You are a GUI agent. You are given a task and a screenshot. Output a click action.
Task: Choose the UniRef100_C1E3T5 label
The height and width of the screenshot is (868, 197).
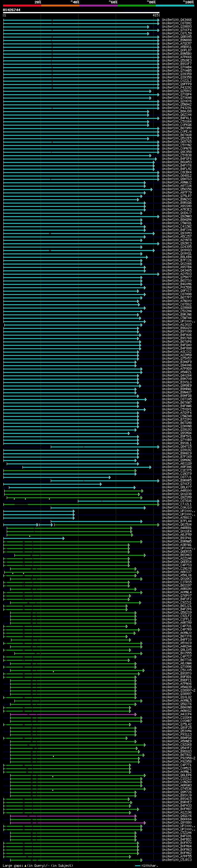pos(177,470)
